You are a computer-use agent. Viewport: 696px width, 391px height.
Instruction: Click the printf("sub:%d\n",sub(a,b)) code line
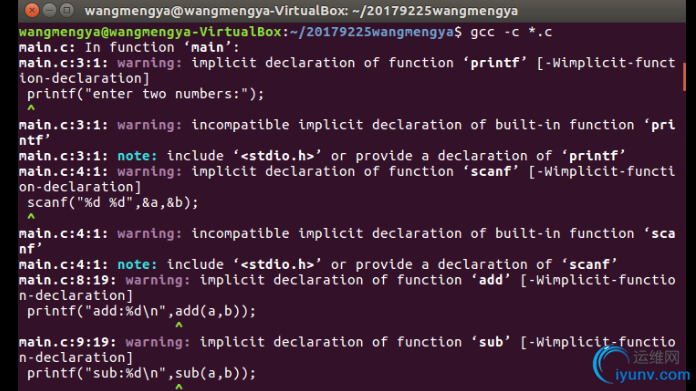[x=142, y=374]
